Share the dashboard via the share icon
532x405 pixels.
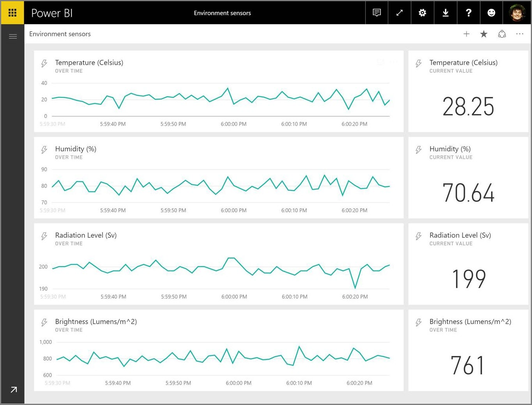[x=502, y=34]
